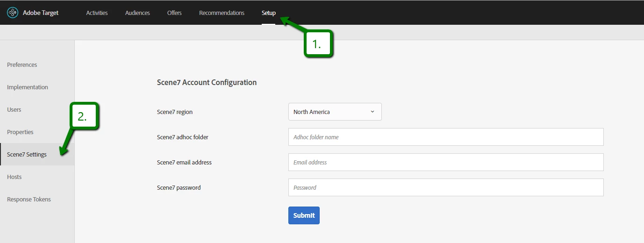The image size is (644, 243).
Task: Select Implementation in the sidebar
Action: [x=28, y=87]
